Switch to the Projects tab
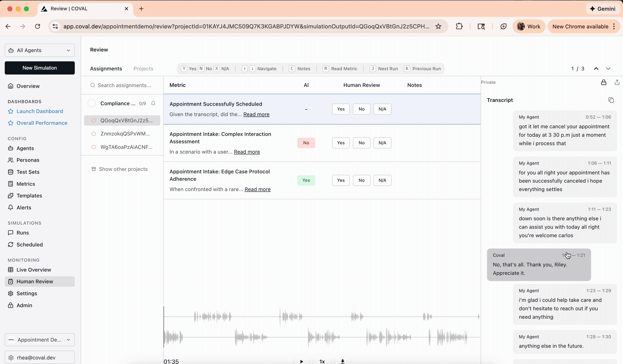The height and width of the screenshot is (364, 623). 143,68
